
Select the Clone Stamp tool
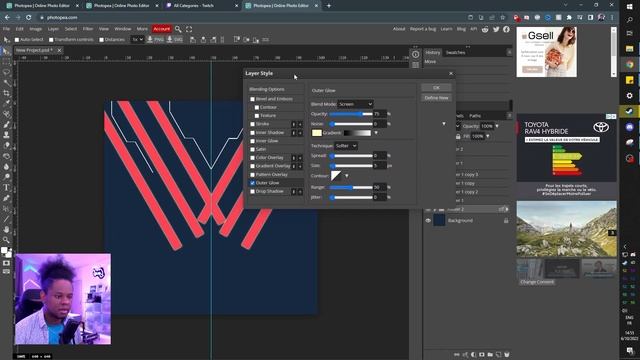6,135
